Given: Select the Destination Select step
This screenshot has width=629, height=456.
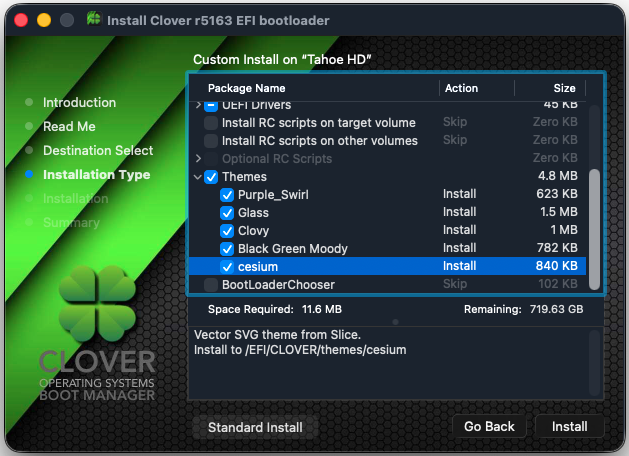Looking at the screenshot, I should coord(98,151).
